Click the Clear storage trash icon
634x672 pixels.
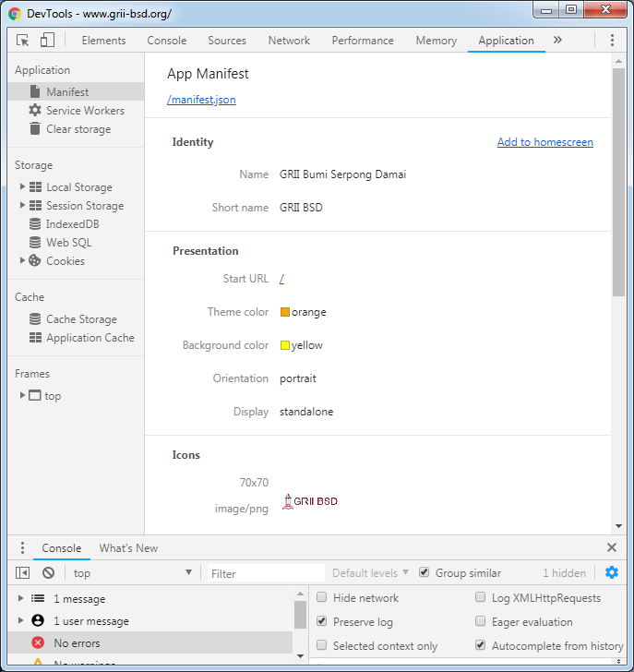click(35, 128)
